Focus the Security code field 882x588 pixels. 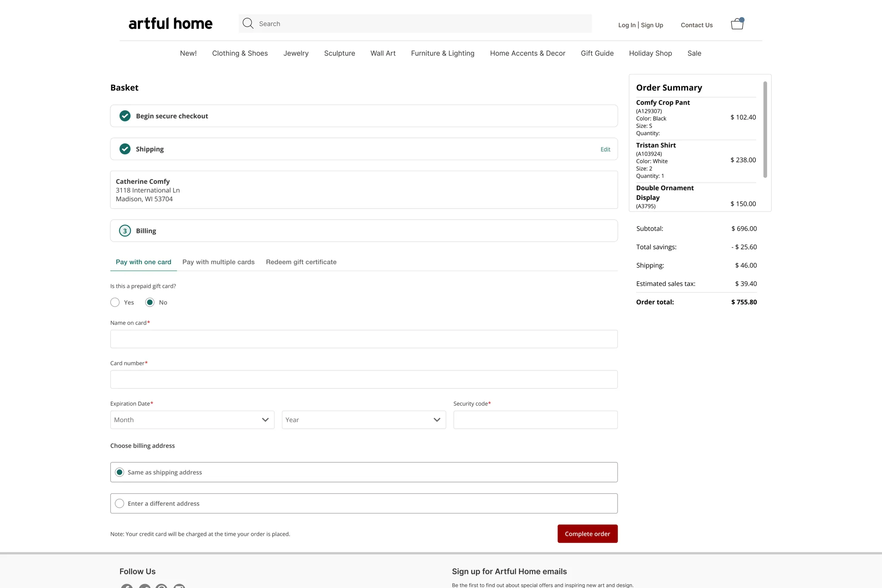point(535,420)
